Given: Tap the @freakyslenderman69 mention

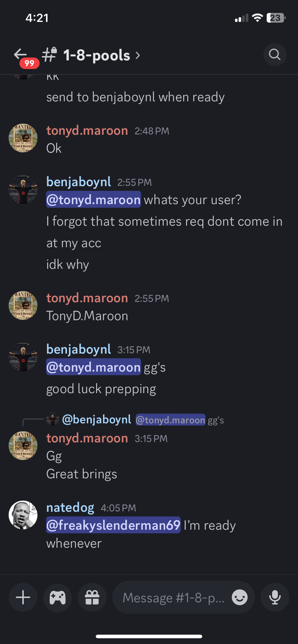Looking at the screenshot, I should [x=113, y=525].
